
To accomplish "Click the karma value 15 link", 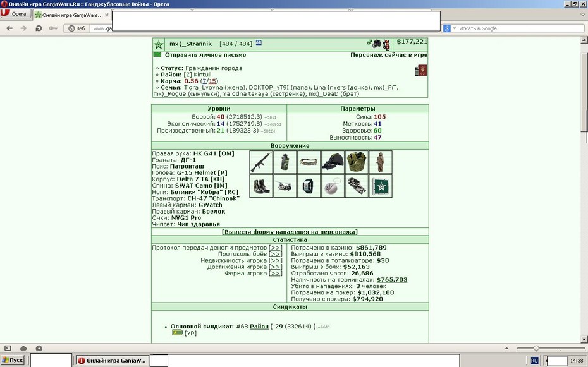I will tap(212, 81).
